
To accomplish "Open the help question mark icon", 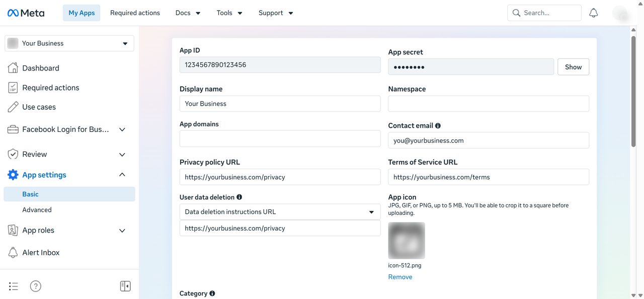I will pyautogui.click(x=36, y=286).
